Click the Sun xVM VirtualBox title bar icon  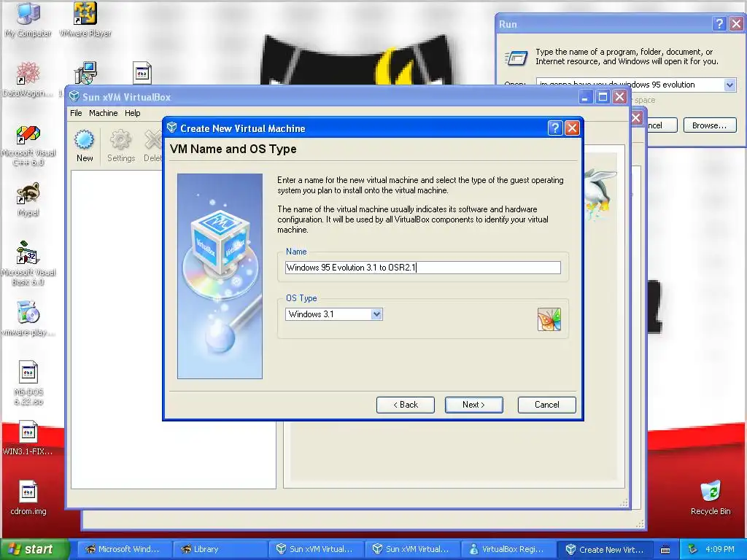[x=74, y=97]
